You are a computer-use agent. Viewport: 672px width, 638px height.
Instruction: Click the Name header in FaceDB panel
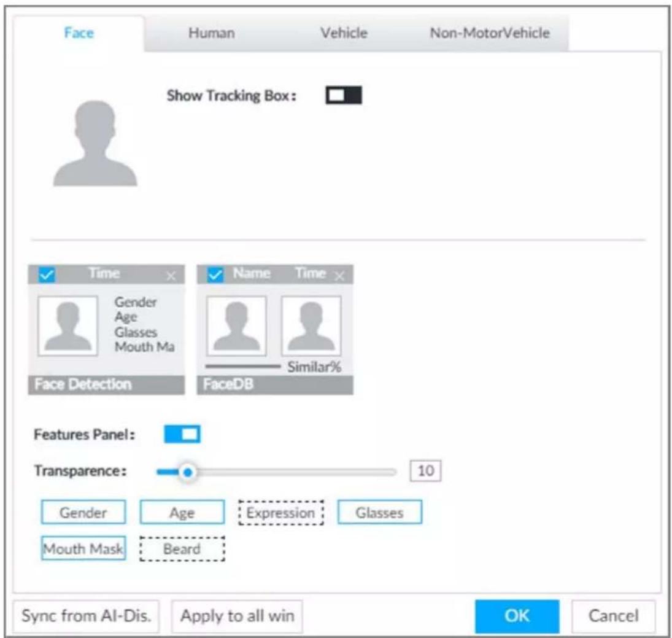(x=252, y=273)
